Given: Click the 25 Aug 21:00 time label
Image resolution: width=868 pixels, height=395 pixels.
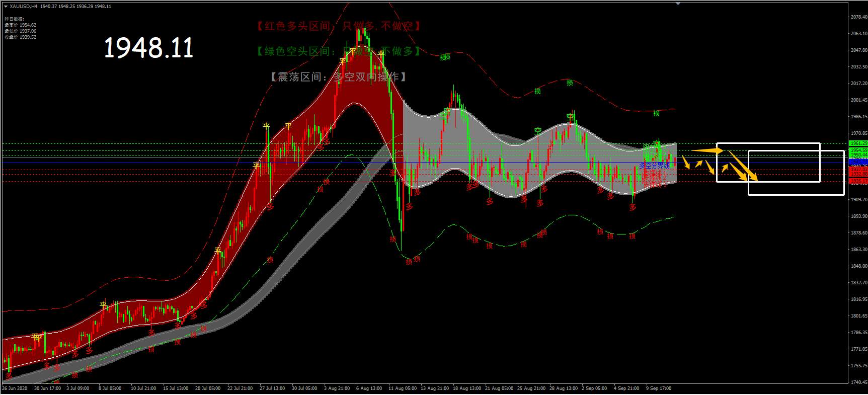Looking at the screenshot, I should coord(531,388).
